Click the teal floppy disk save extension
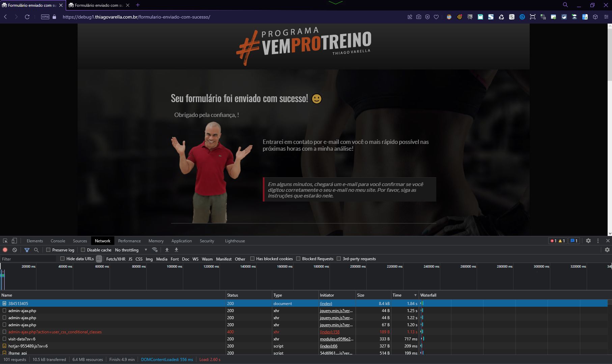This screenshot has width=612, height=364. click(480, 17)
